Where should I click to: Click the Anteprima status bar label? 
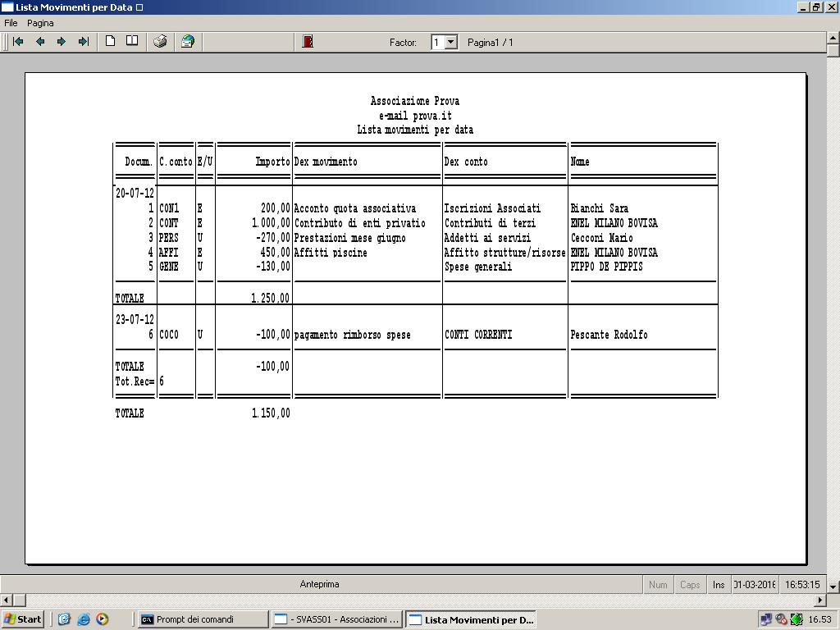click(319, 584)
